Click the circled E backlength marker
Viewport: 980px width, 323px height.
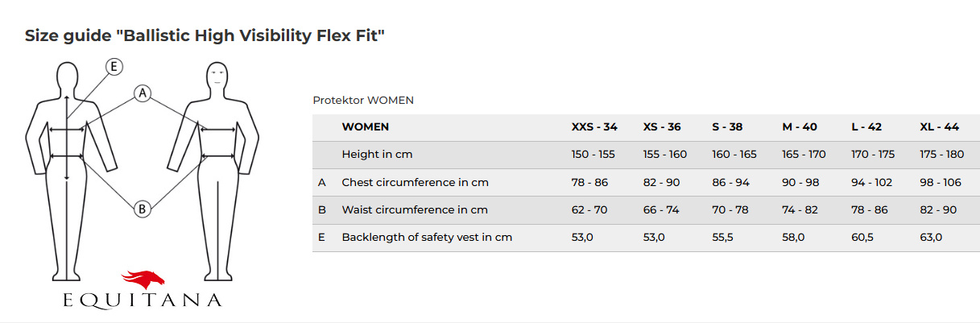tap(114, 67)
